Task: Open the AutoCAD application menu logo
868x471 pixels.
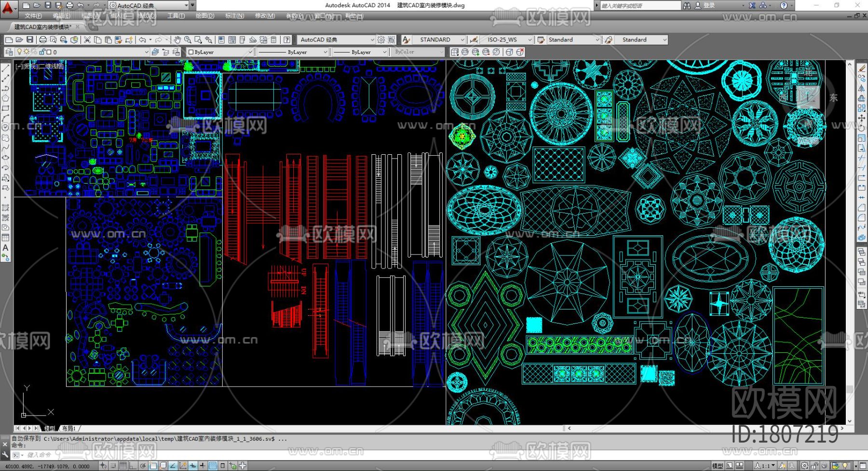Action: click(8, 7)
